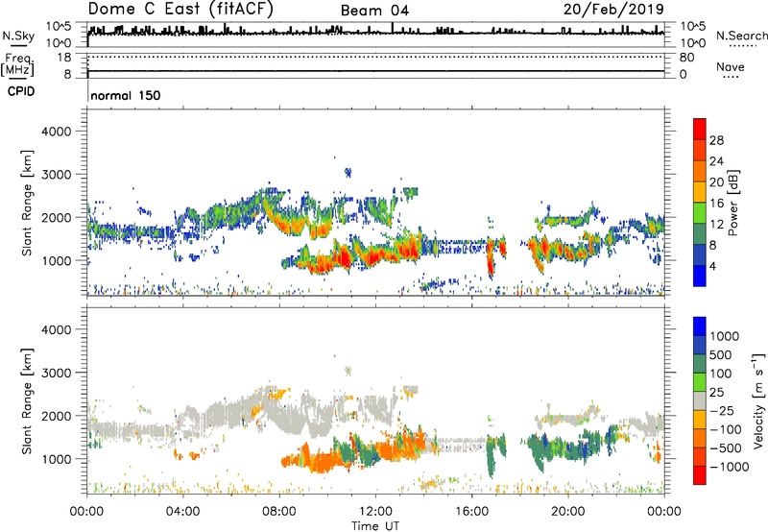Click the 'Beam 04' label
This screenshot has width=768, height=532.
pos(374,11)
